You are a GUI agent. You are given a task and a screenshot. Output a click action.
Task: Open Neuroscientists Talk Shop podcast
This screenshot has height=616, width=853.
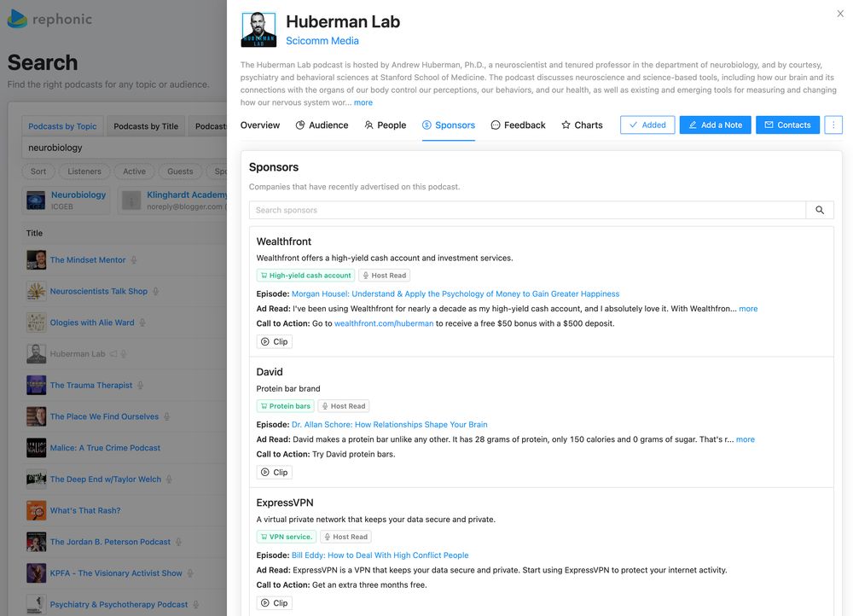98,291
